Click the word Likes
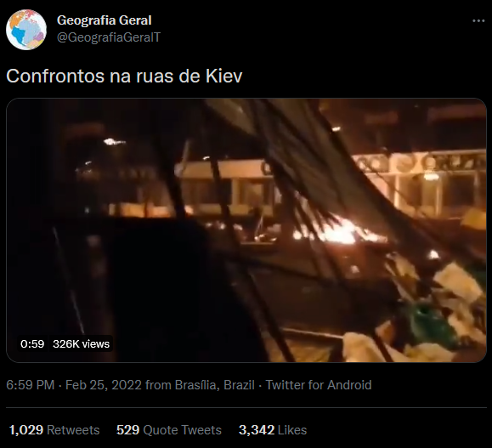 pos(292,430)
